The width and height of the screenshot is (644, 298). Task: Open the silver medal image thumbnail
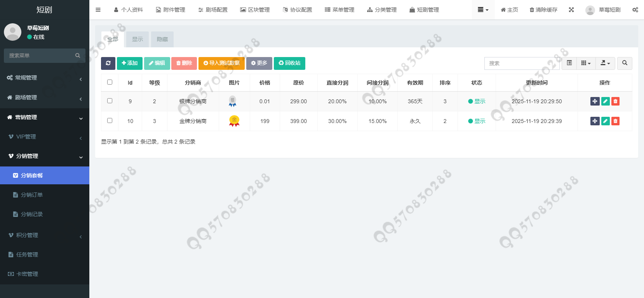pos(233,101)
